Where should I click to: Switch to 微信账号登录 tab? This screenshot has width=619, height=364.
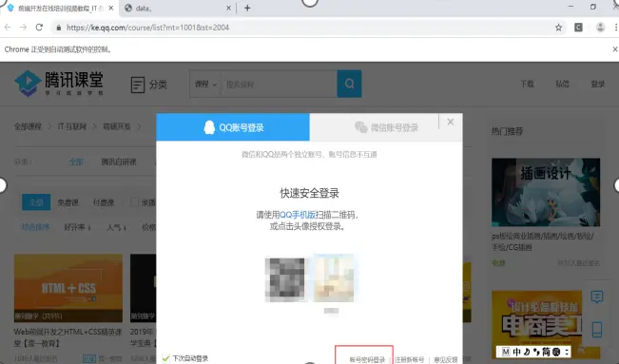click(386, 127)
